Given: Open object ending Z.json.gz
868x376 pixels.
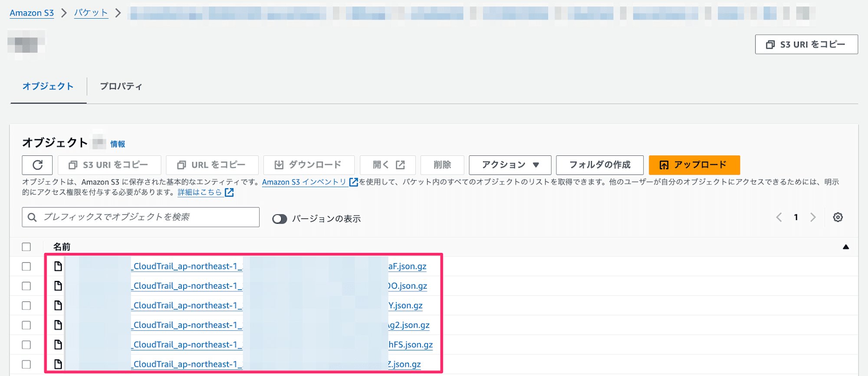Looking at the screenshot, I should tap(276, 364).
